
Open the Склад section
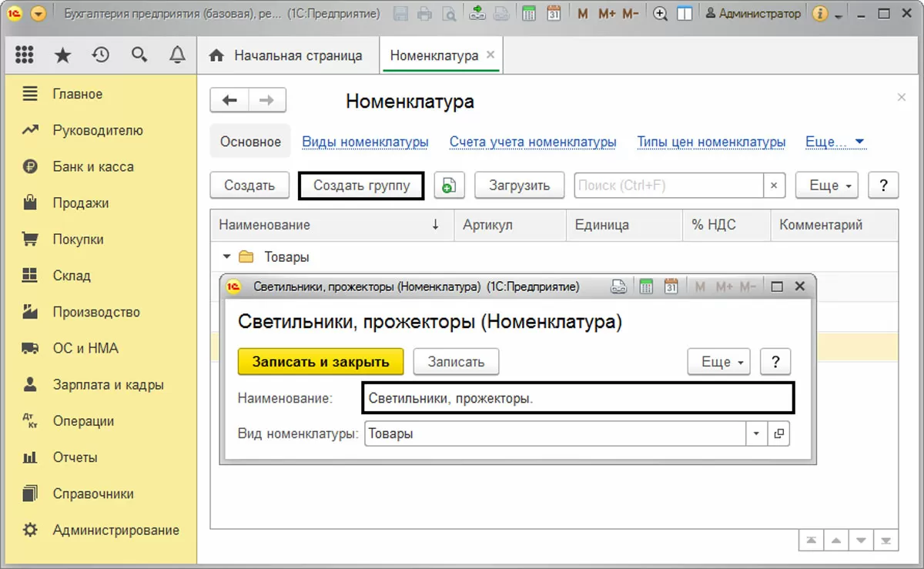pos(72,276)
